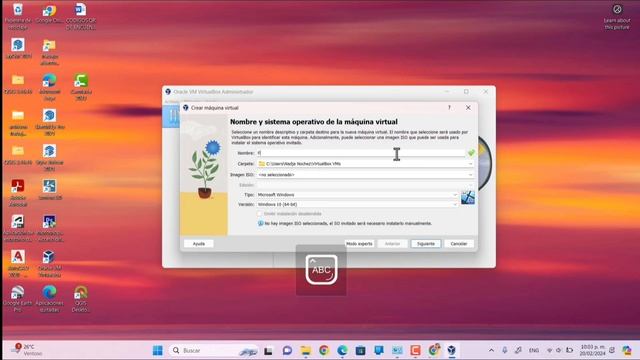Click the Copilot icon at the taskbar end

tap(627, 350)
